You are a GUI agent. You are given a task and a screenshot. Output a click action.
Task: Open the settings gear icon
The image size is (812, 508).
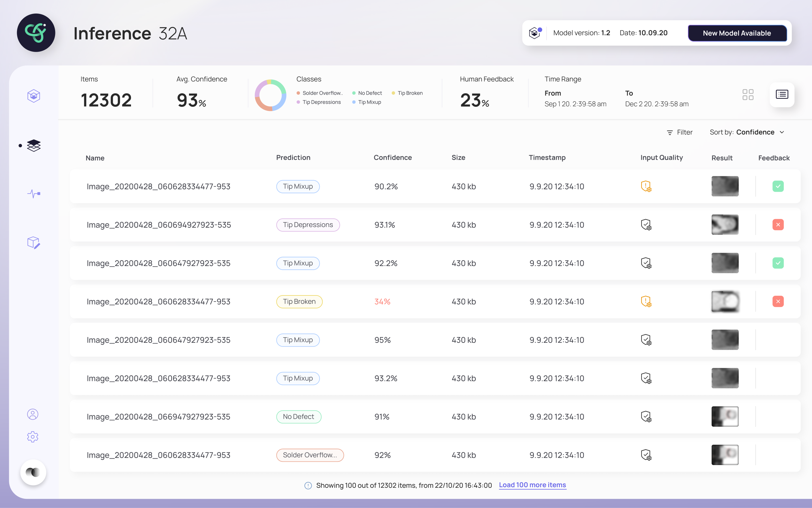pyautogui.click(x=33, y=437)
